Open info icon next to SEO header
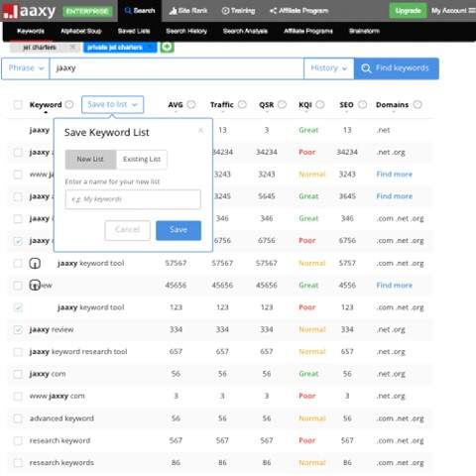This screenshot has height=476, width=476. click(x=363, y=104)
